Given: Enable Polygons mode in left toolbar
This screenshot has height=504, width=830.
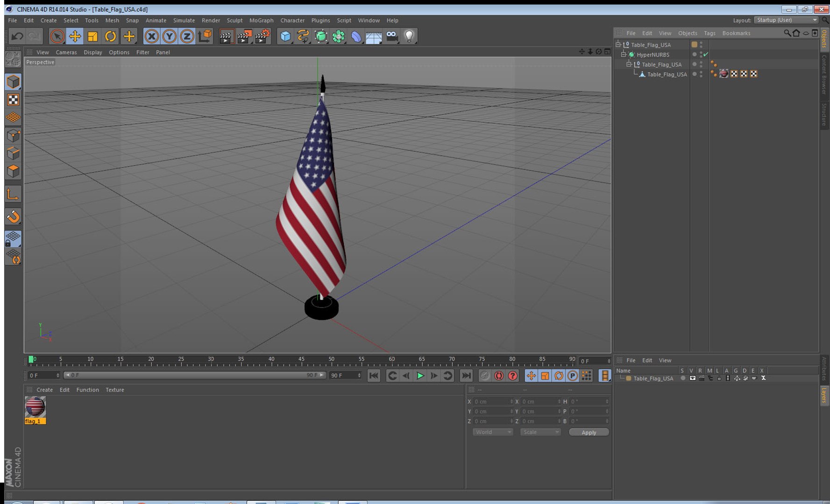Looking at the screenshot, I should [13, 171].
